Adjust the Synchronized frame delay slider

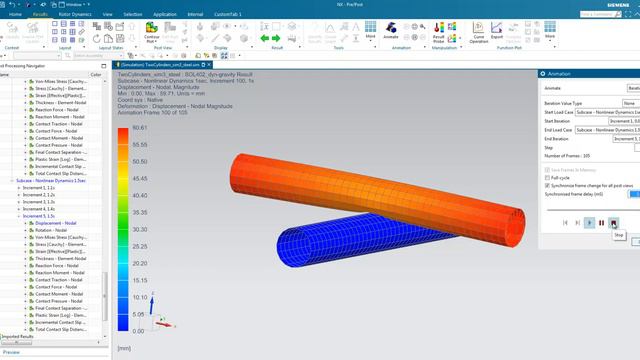pyautogui.click(x=634, y=194)
